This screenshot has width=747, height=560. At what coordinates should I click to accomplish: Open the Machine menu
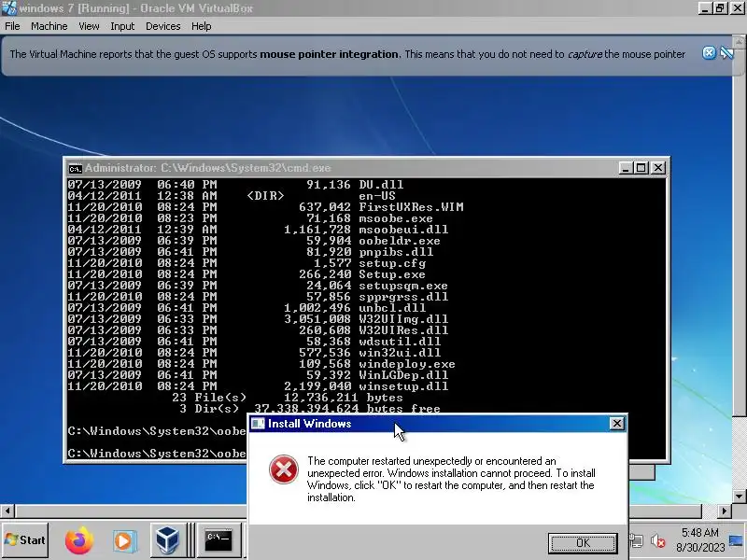[x=49, y=26]
